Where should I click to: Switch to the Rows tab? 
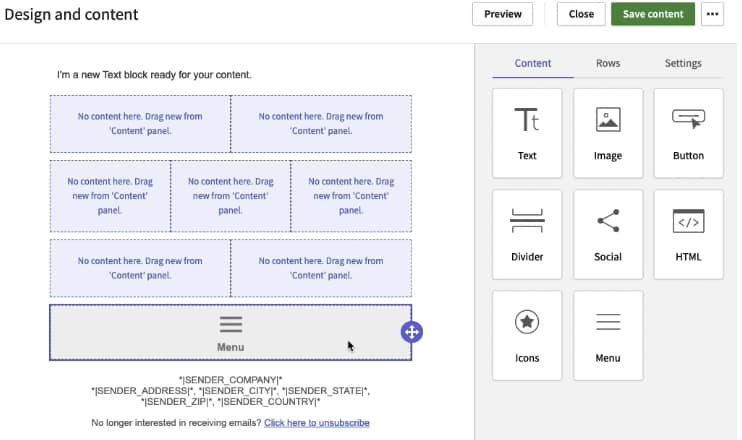(607, 63)
